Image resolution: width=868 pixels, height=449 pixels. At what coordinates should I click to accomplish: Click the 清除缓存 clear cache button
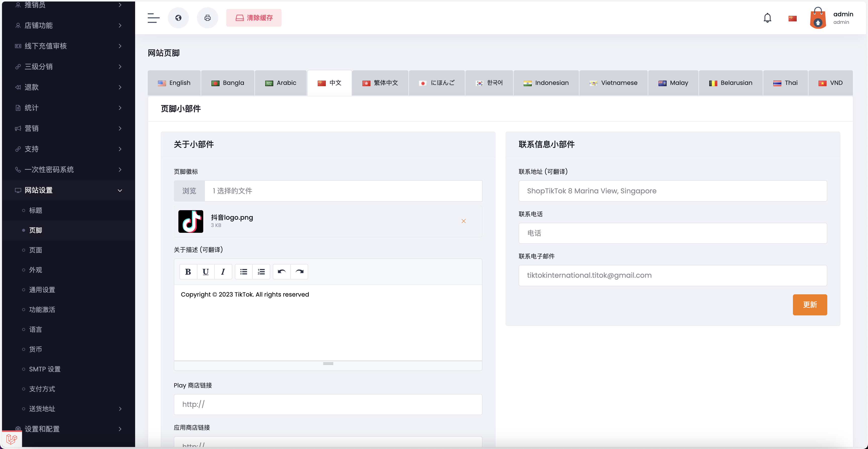point(254,18)
